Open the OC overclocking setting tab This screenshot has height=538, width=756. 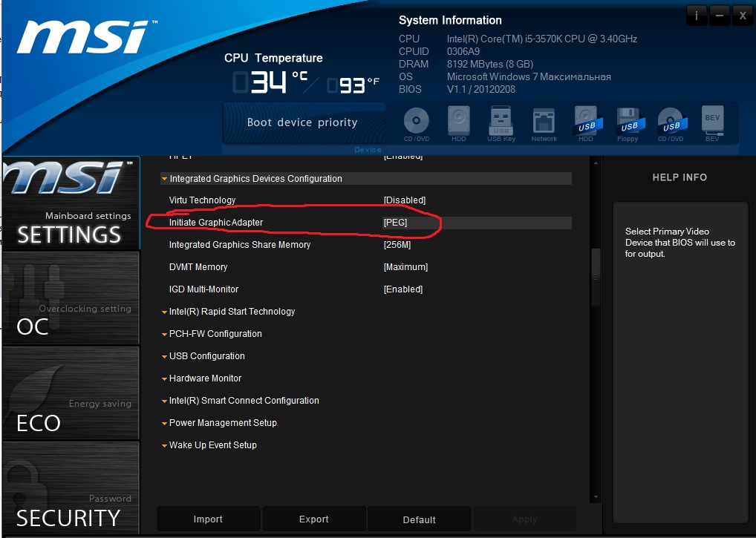(71, 298)
